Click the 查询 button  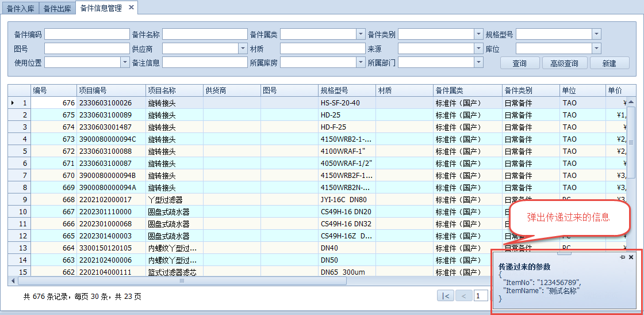coord(520,63)
